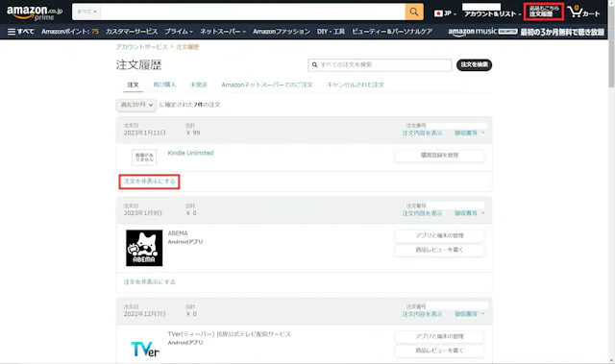Click 購読登録を管理 for Kindle Unlimited

click(x=439, y=156)
